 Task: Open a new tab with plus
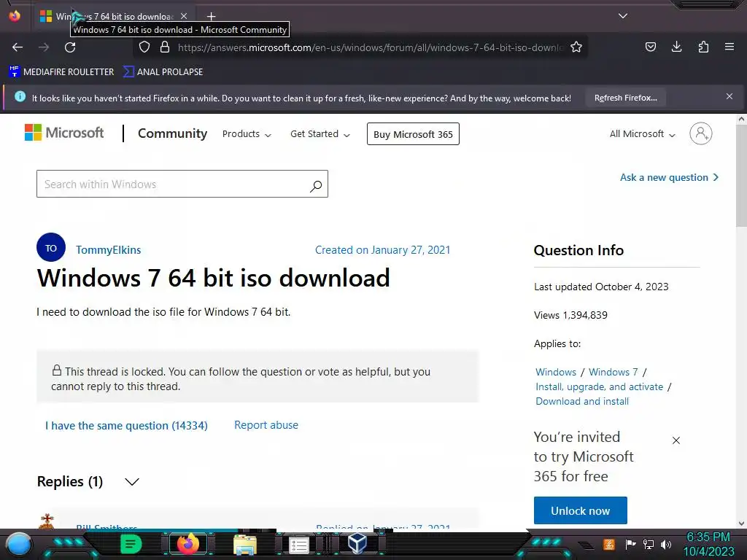point(211,17)
